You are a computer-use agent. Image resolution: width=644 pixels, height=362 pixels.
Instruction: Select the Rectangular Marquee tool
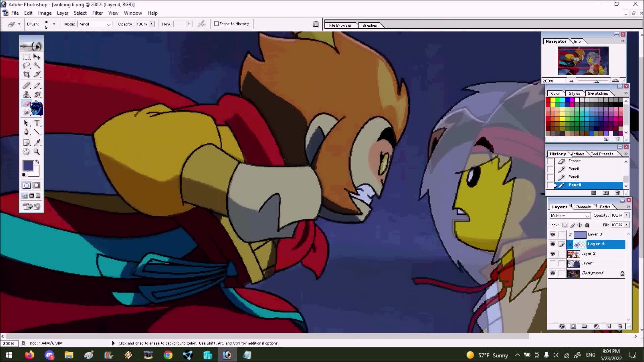26,57
